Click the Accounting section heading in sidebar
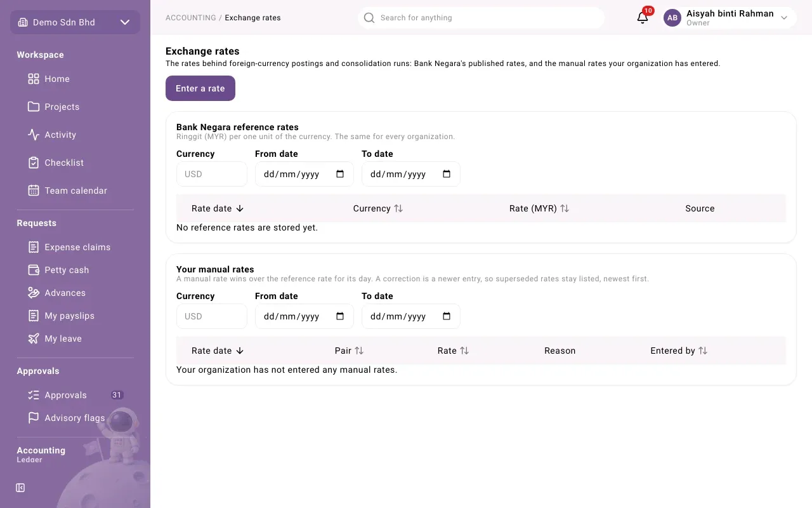 (41, 450)
